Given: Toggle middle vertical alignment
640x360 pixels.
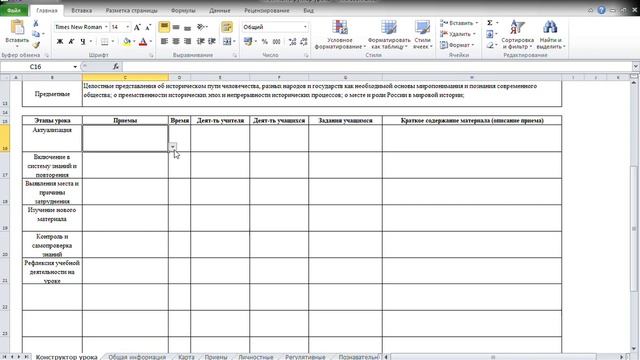Looking at the screenshot, I should [x=176, y=27].
